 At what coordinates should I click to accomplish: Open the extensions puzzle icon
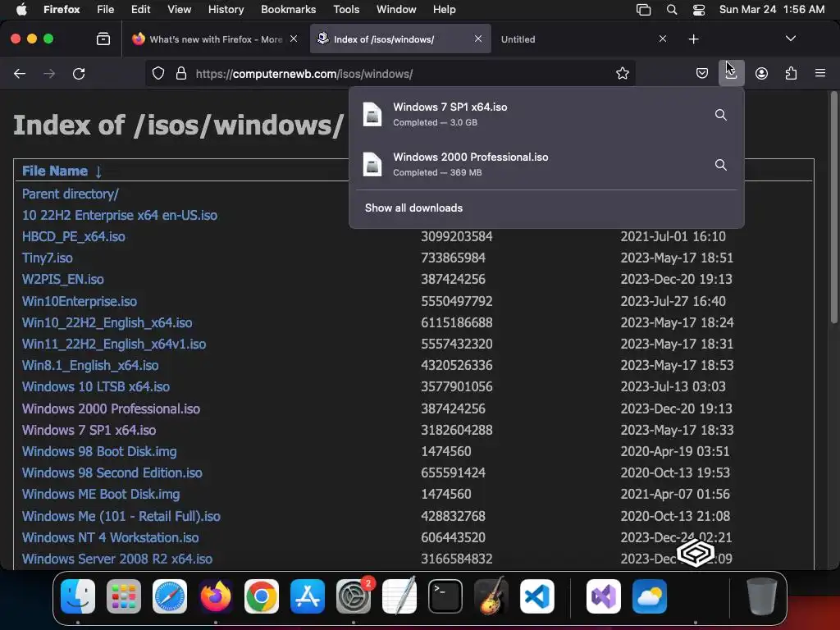click(791, 73)
